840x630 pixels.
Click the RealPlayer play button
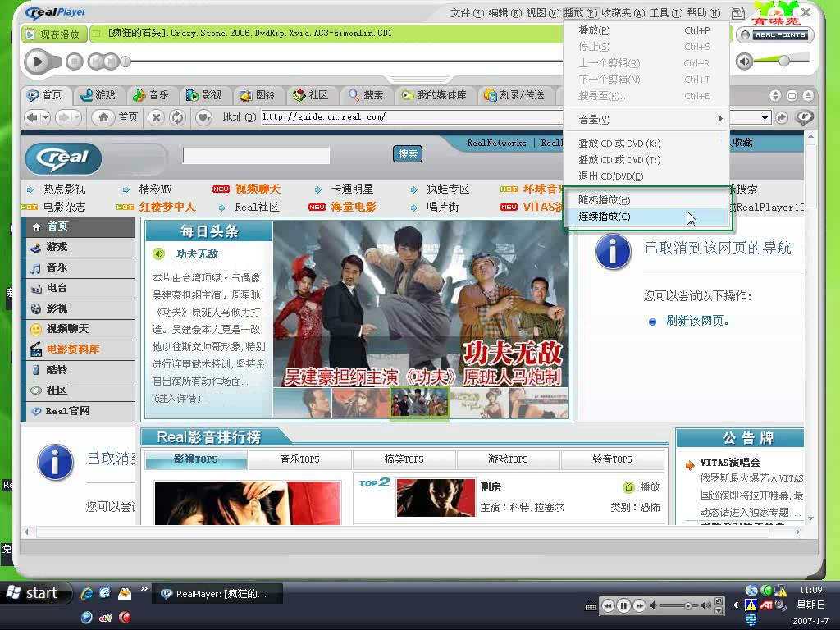(38, 62)
